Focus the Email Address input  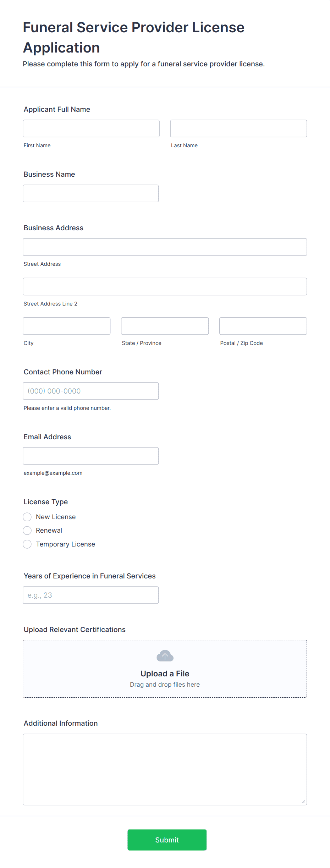pyautogui.click(x=91, y=456)
